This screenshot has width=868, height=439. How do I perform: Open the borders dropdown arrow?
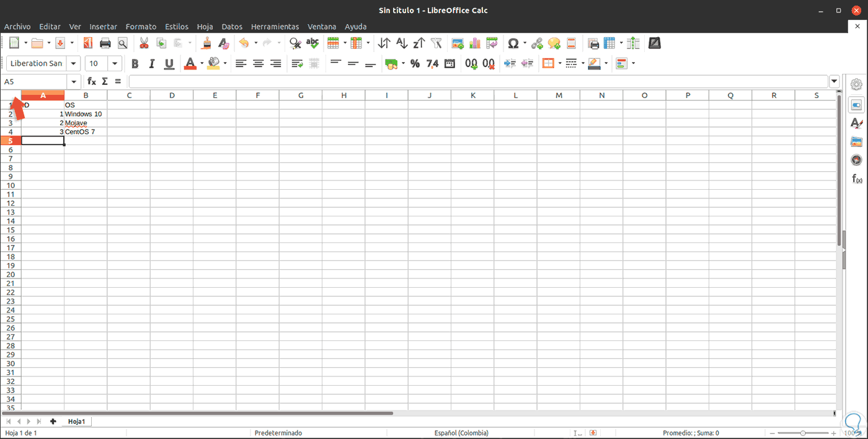(x=560, y=63)
